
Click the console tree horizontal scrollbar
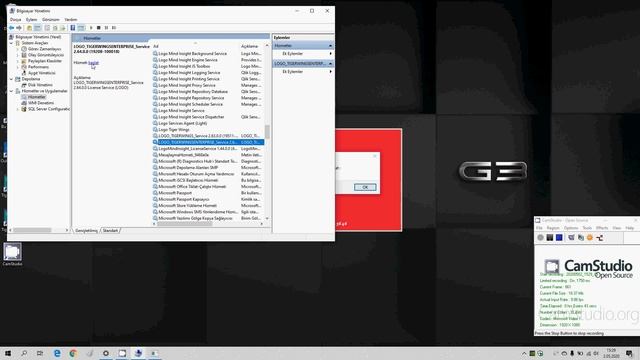33,230
